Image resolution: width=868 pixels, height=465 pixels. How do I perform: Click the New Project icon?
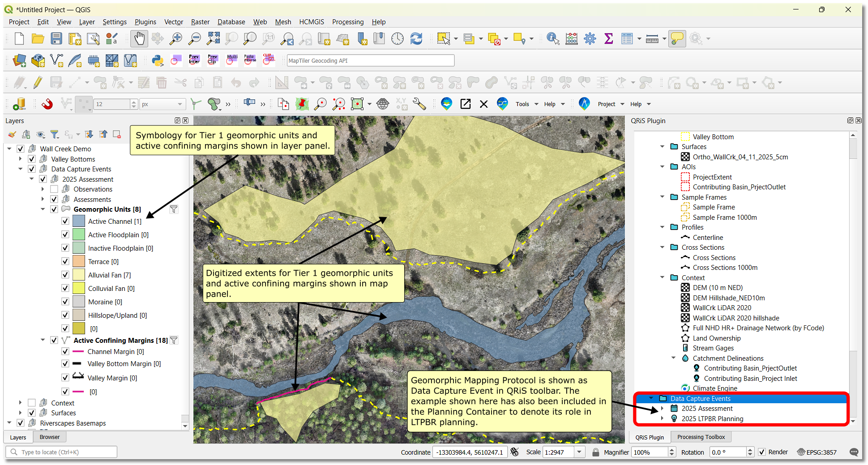pos(19,38)
